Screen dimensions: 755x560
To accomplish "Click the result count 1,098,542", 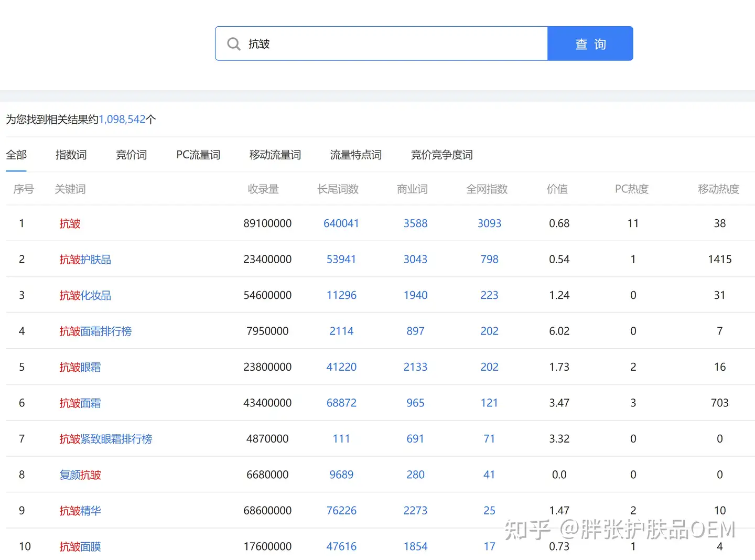I will (x=122, y=120).
